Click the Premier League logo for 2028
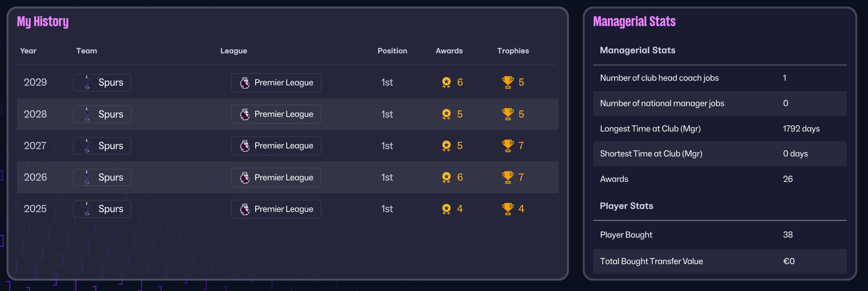This screenshot has height=291, width=868. tap(245, 114)
